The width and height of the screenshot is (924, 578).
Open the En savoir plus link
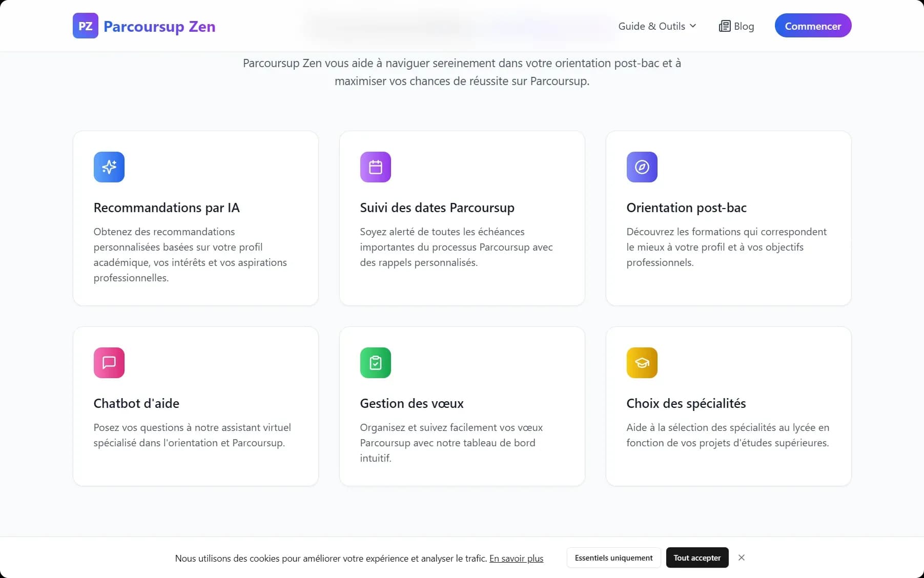(x=516, y=559)
